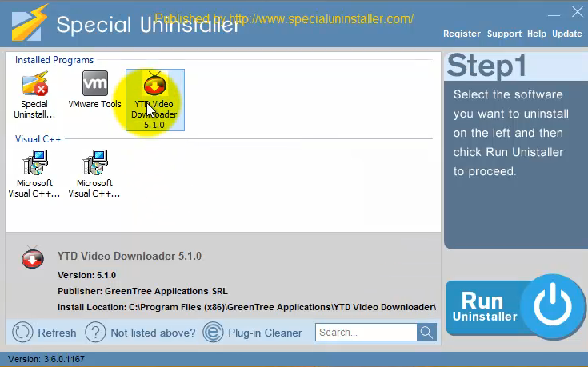Select the Special Uninstaller program icon
This screenshot has height=367, width=588.
34,83
